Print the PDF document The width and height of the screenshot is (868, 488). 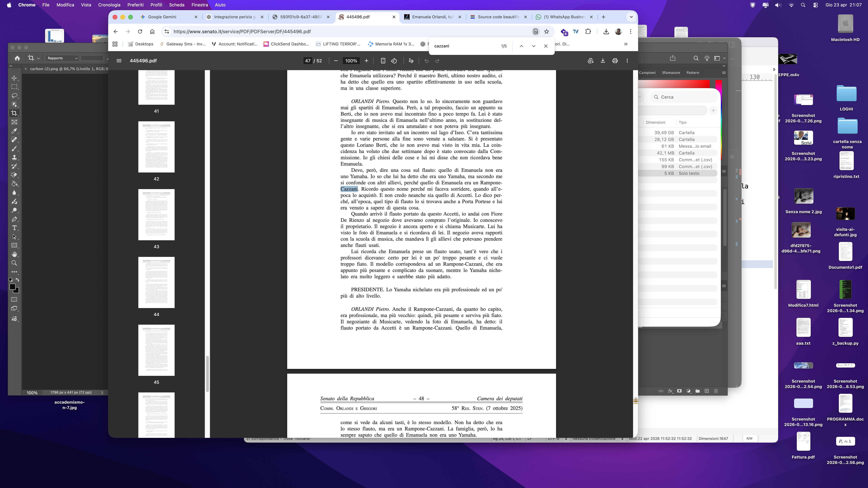tap(615, 61)
